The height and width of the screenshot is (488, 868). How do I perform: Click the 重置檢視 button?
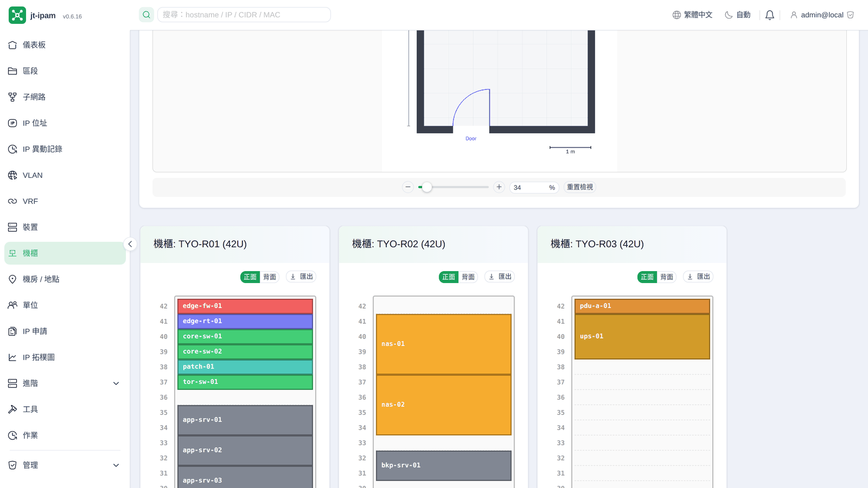coord(580,187)
